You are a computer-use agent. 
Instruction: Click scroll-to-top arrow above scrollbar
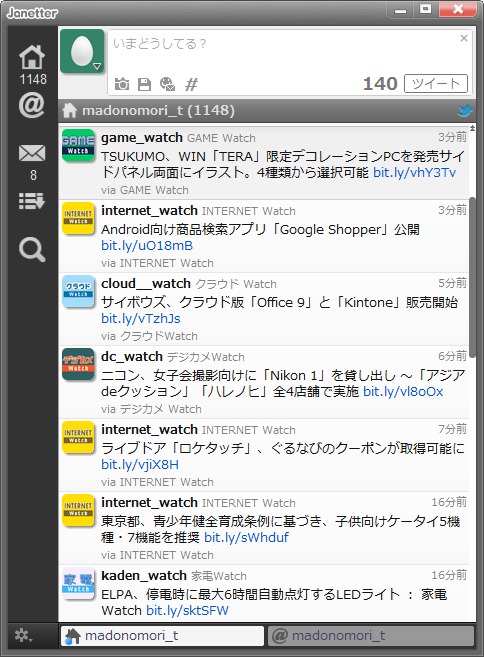click(472, 128)
